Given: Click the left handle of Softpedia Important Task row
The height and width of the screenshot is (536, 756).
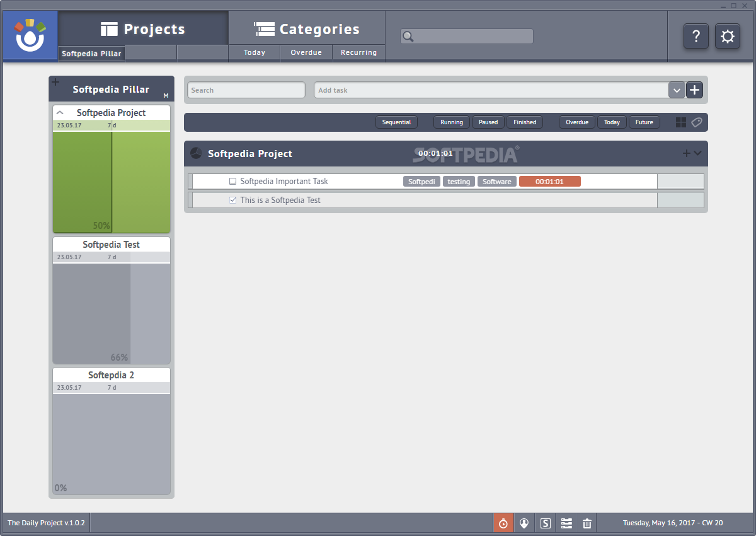Looking at the screenshot, I should coord(190,182).
